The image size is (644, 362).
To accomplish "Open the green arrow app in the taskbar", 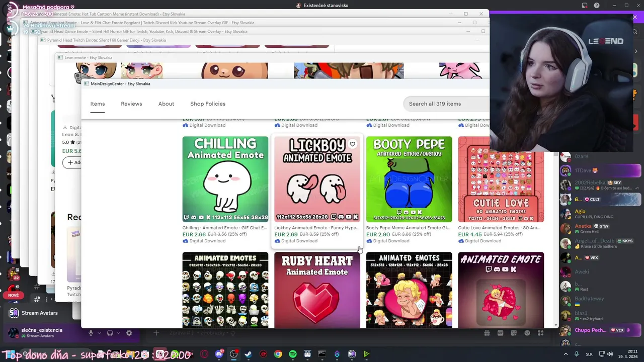I will (366, 354).
